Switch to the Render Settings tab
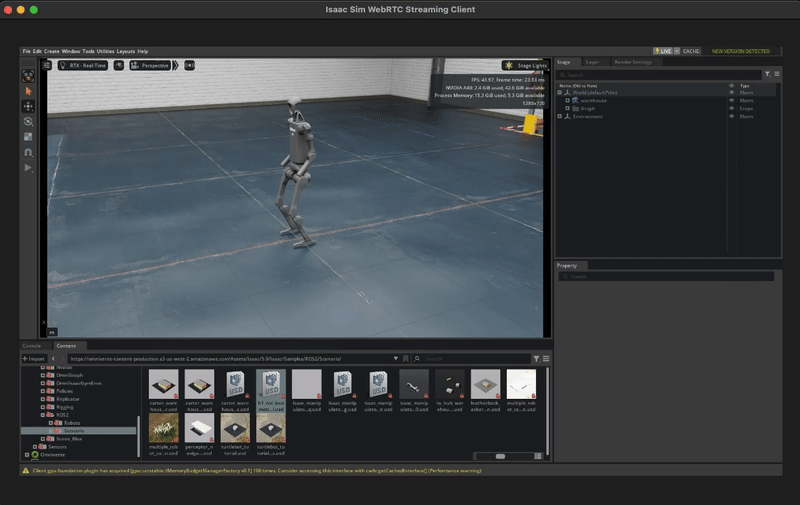This screenshot has height=505, width=800. (x=632, y=62)
